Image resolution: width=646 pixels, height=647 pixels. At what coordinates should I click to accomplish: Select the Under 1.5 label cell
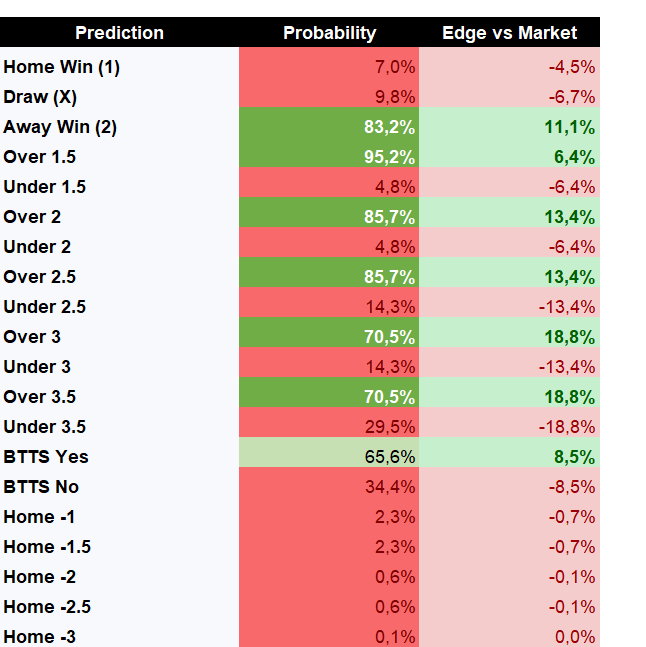click(x=119, y=187)
